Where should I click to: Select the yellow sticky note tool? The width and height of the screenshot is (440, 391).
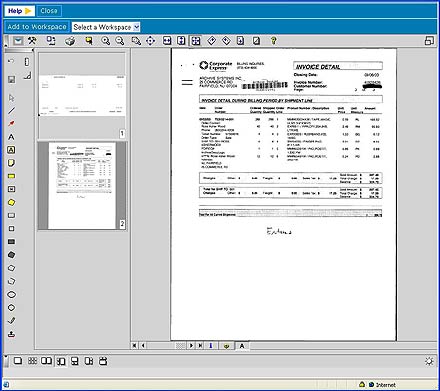[11, 163]
